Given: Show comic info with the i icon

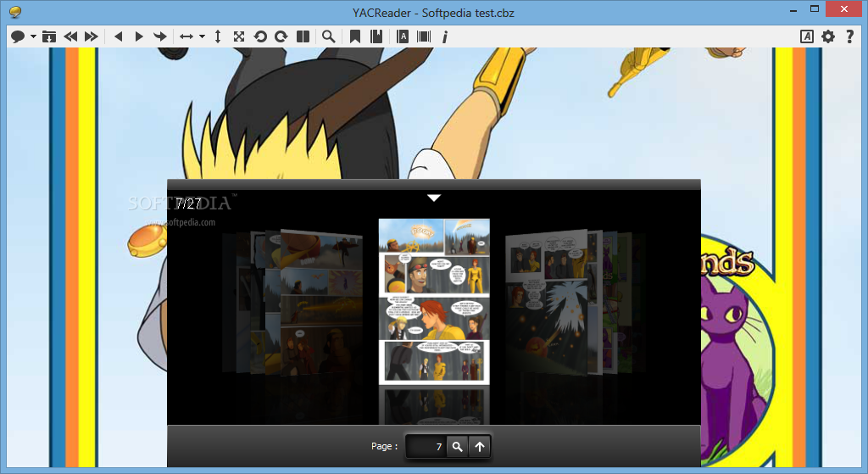Looking at the screenshot, I should click(444, 36).
